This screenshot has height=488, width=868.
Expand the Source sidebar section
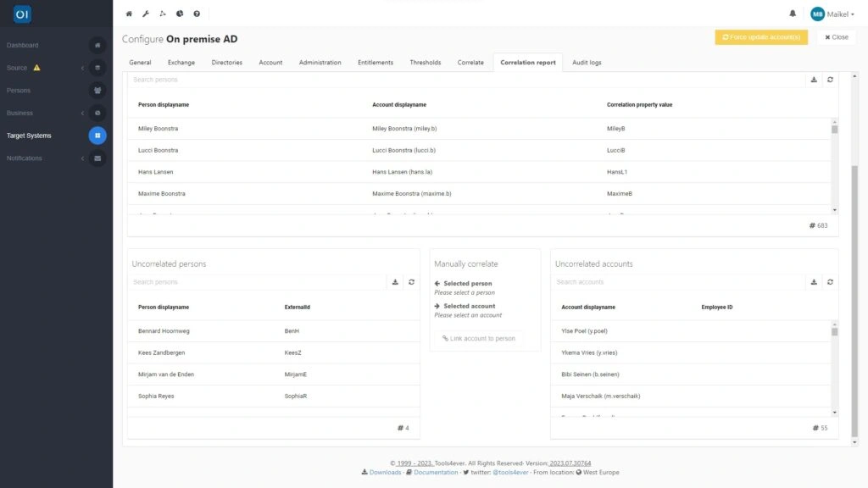point(82,67)
